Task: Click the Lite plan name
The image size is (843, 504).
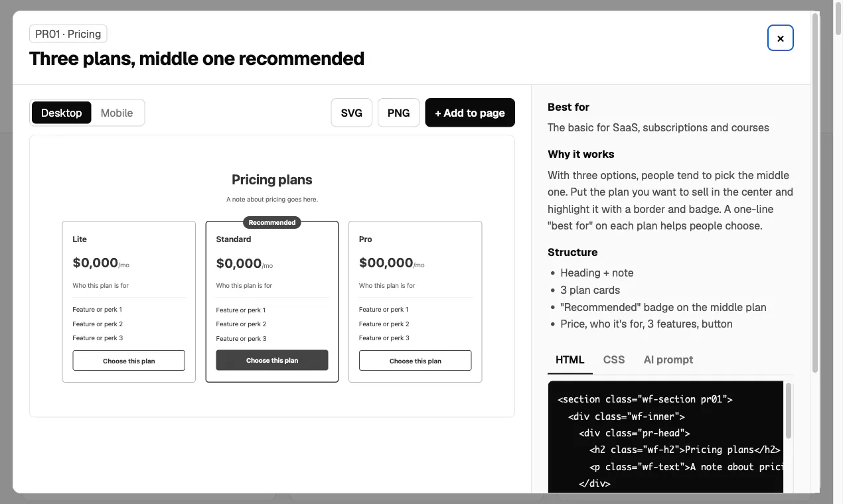Action: (x=80, y=239)
